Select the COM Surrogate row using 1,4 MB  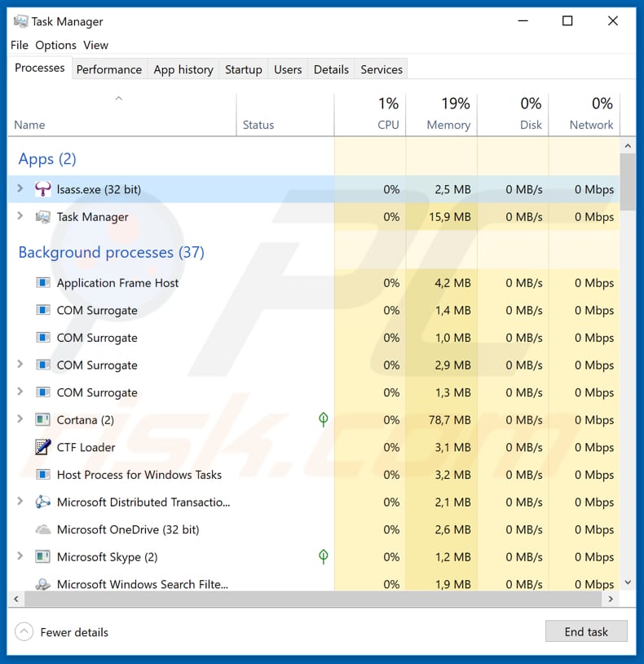click(x=314, y=311)
